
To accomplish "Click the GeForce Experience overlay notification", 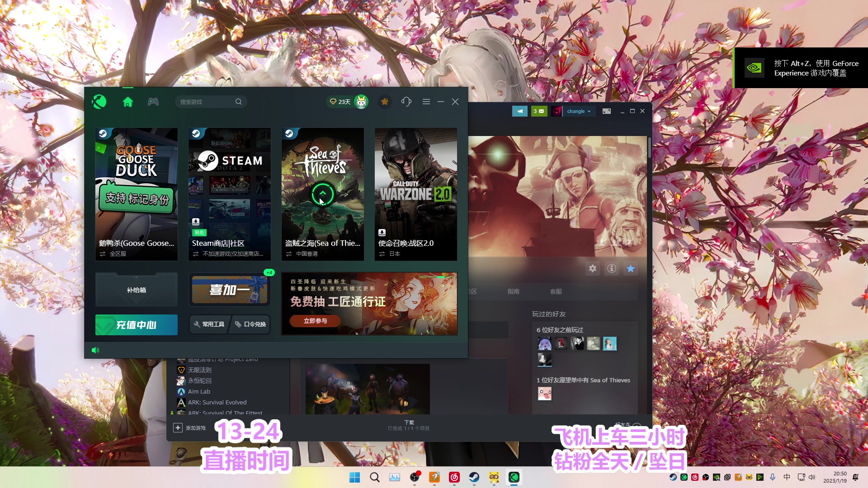I will click(801, 68).
